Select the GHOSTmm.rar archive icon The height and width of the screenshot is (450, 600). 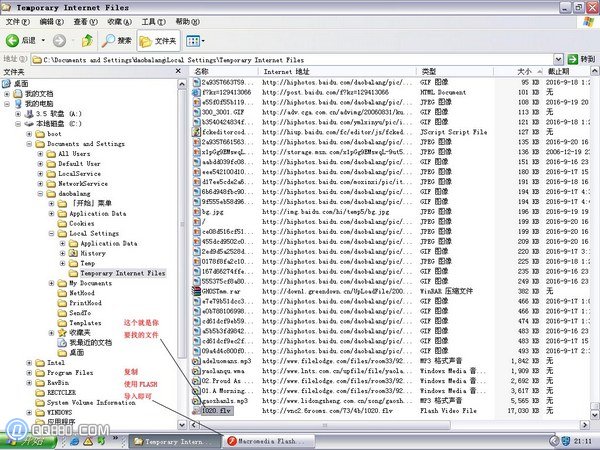point(196,291)
